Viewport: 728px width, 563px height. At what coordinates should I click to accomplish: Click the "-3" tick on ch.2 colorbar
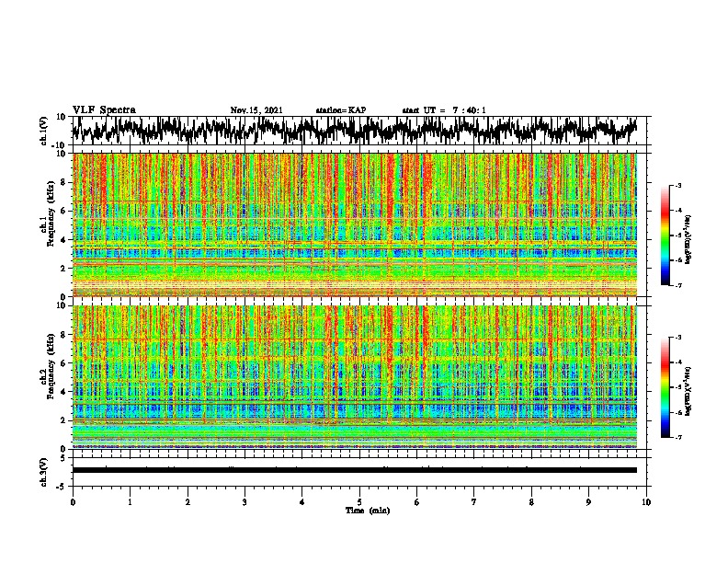[677, 338]
